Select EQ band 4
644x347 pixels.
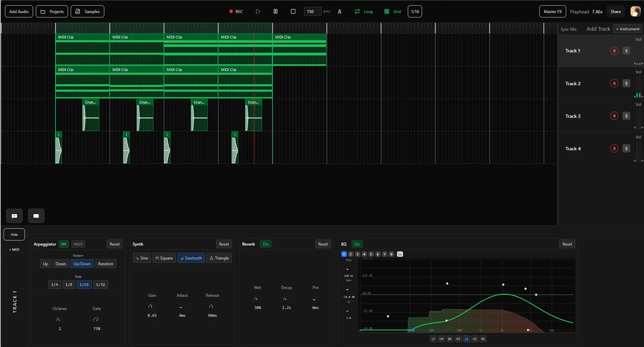coord(364,254)
